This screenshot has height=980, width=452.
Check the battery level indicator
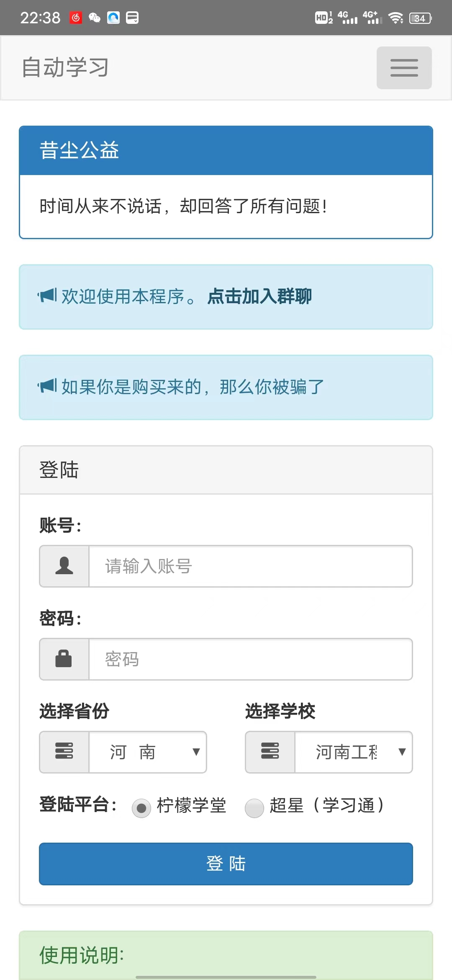click(420, 17)
